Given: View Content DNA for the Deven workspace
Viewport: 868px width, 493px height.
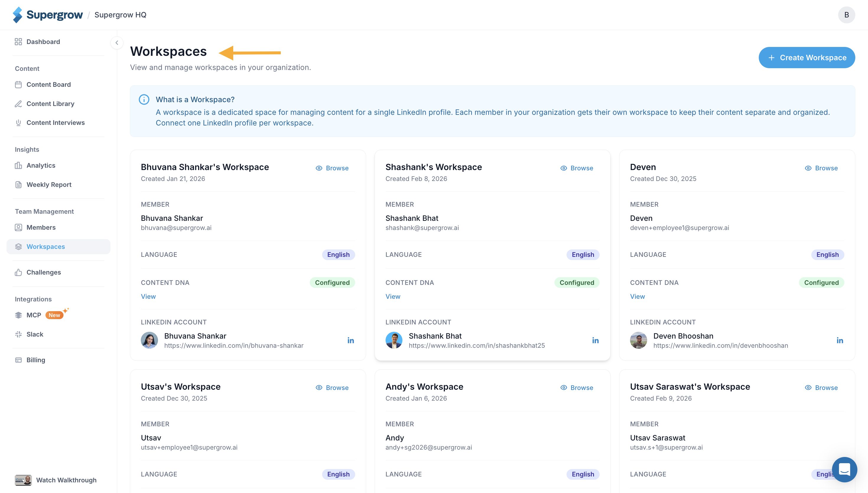Looking at the screenshot, I should [637, 296].
